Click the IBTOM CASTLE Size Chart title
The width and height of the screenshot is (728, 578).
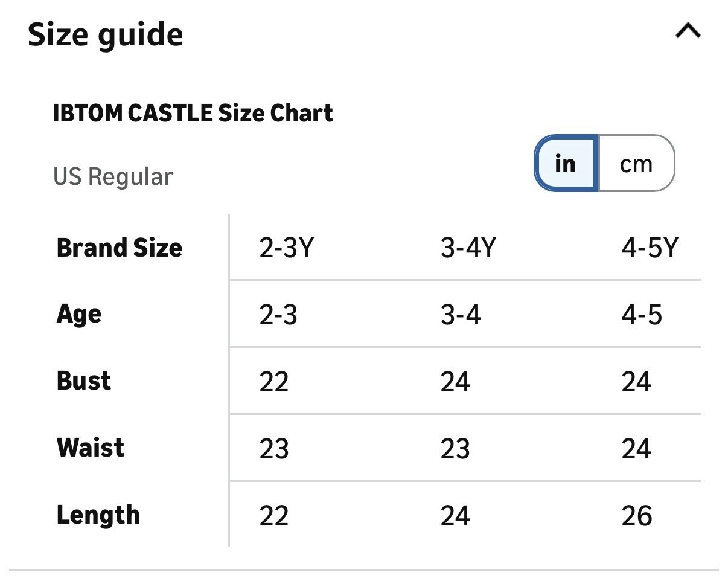click(193, 113)
